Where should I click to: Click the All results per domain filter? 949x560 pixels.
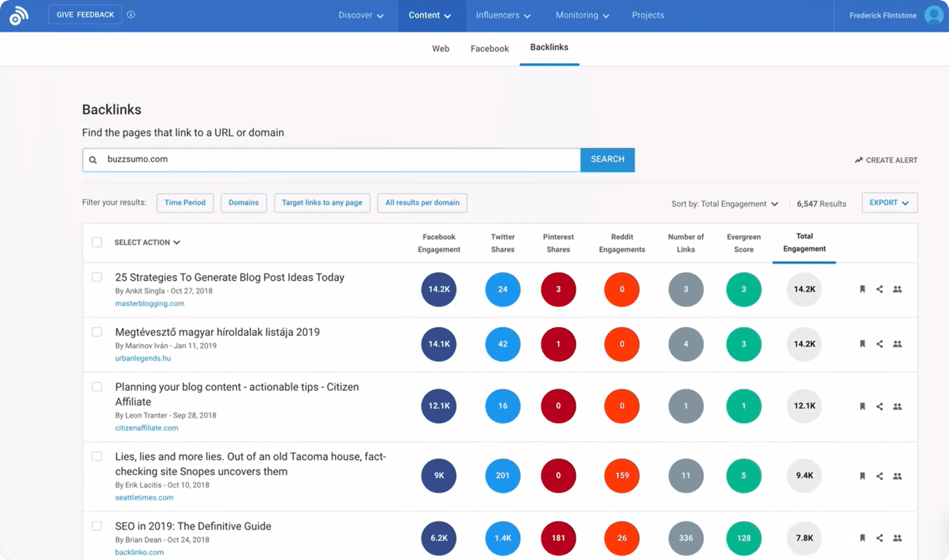422,203
